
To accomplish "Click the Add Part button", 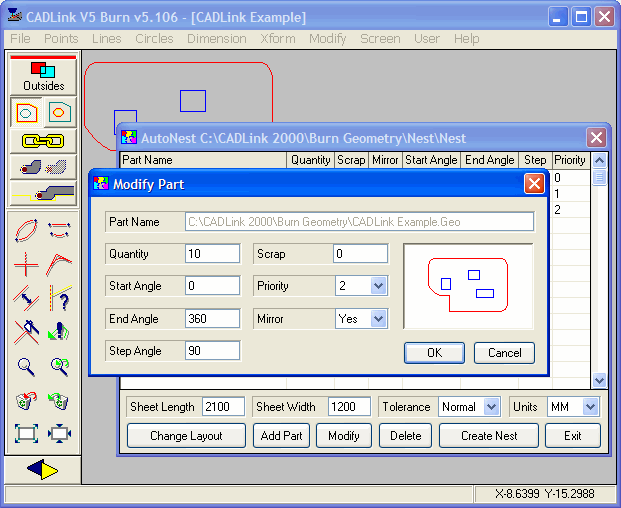I will [281, 436].
